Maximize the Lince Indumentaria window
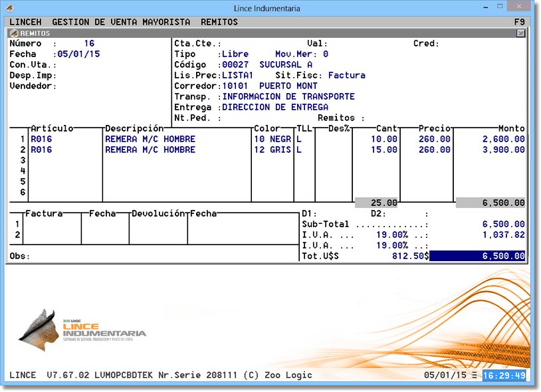This screenshot has height=392, width=541. (500, 7)
